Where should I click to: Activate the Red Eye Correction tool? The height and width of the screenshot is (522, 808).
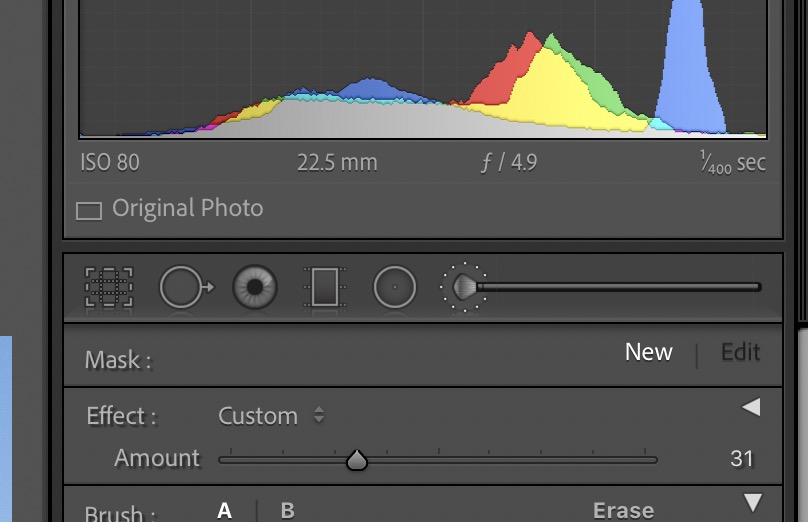point(254,287)
